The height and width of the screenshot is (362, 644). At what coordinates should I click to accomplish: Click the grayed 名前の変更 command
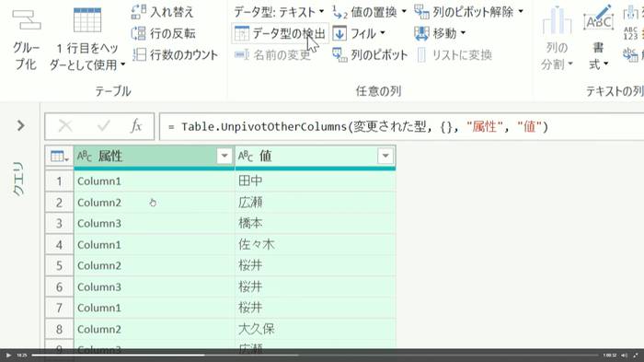point(272,54)
